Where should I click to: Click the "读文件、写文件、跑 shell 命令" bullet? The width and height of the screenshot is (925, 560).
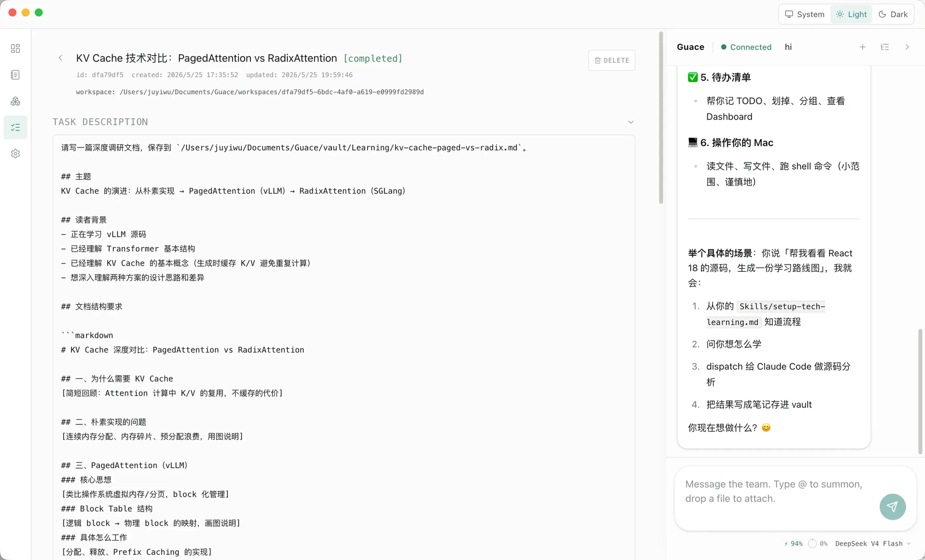click(x=783, y=174)
